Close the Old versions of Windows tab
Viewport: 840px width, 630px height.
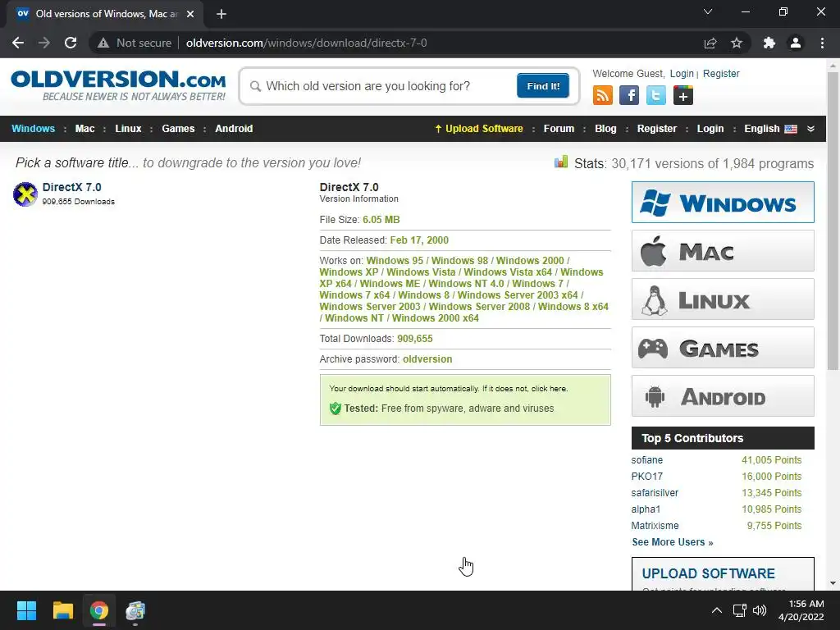pyautogui.click(x=190, y=14)
